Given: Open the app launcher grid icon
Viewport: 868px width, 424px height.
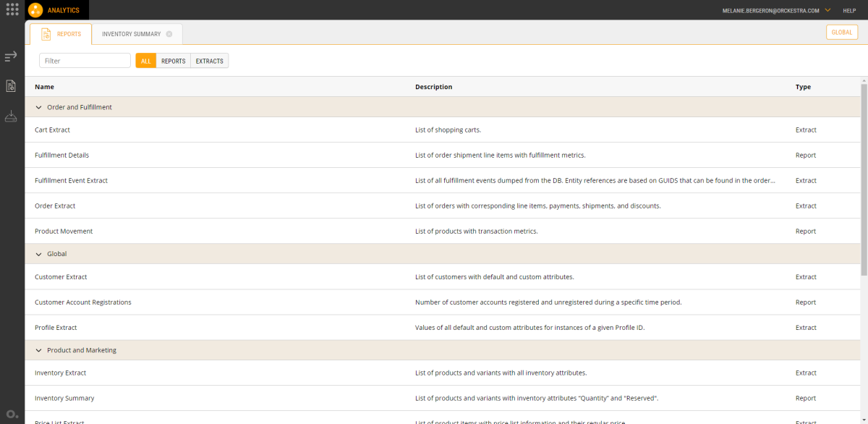Looking at the screenshot, I should point(12,10).
